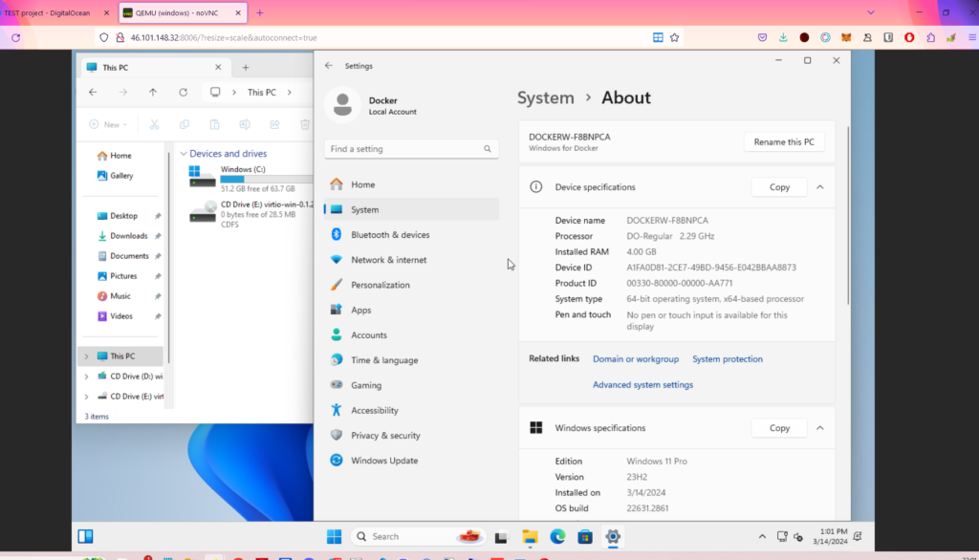Screen dimensions: 979x560
Task: Open Accessibility settings
Action: (x=411, y=410)
